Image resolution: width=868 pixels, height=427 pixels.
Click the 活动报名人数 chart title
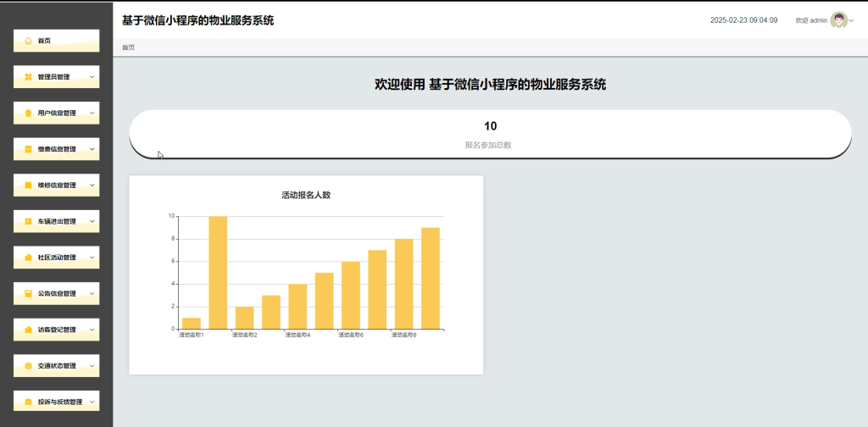[306, 195]
